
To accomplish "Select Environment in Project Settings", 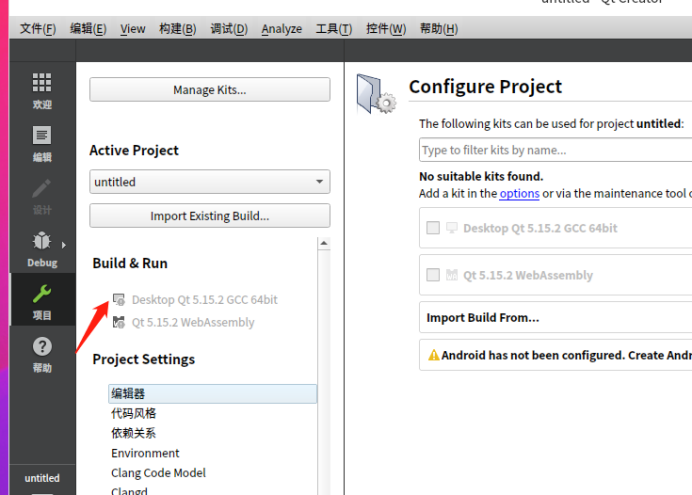I will click(x=145, y=453).
